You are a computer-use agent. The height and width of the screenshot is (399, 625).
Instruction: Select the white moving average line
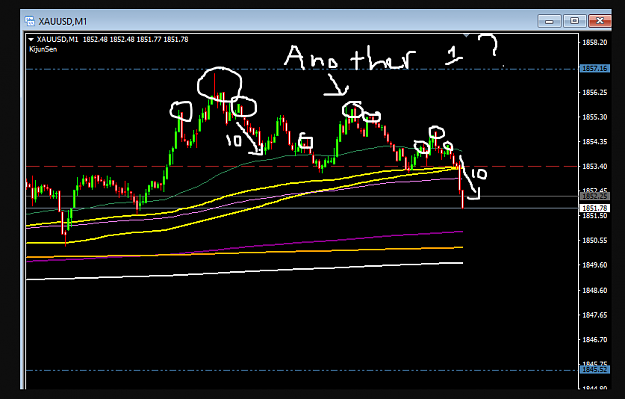tap(244, 271)
